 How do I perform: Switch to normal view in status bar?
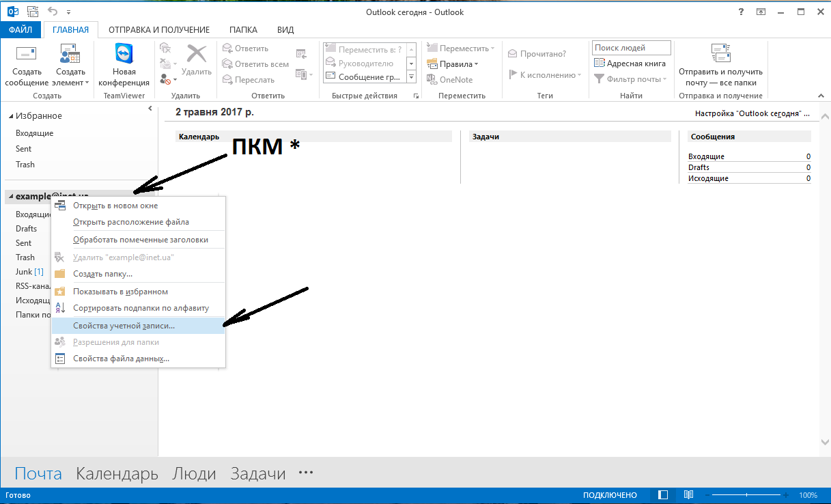click(663, 495)
